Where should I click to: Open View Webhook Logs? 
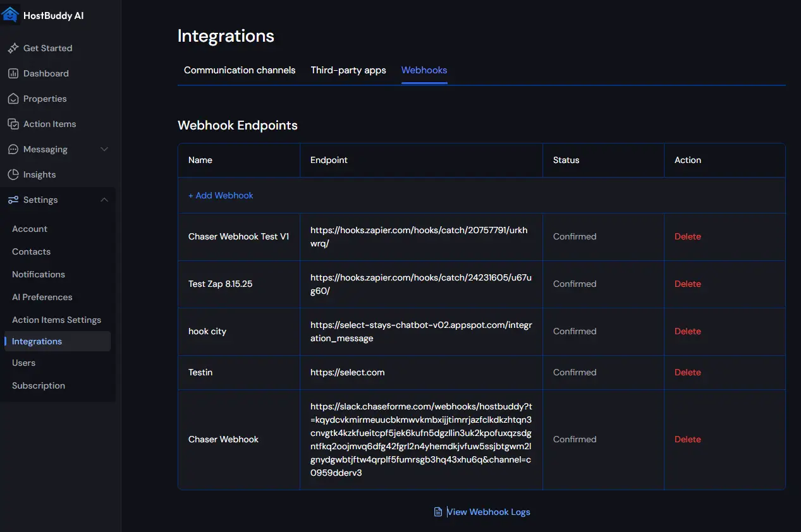click(x=488, y=511)
